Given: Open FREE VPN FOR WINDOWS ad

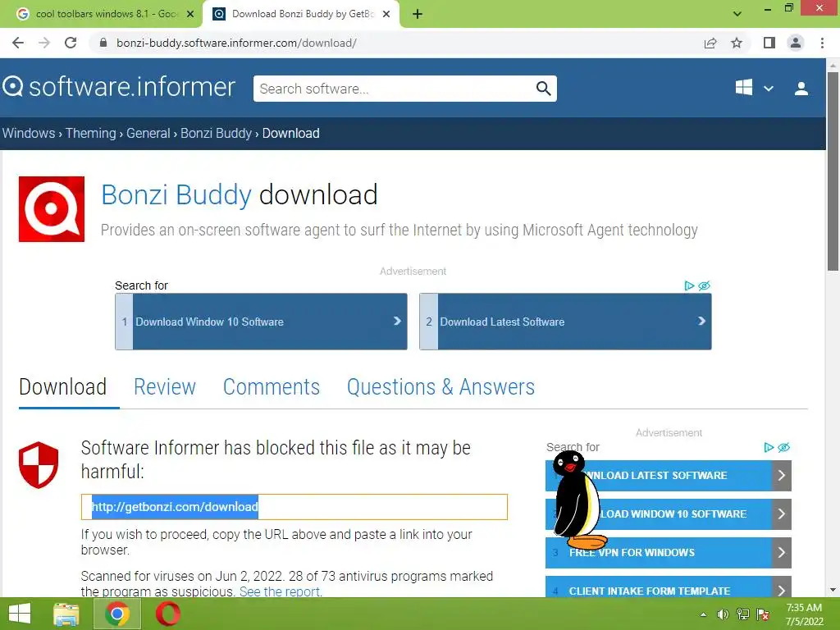Looking at the screenshot, I should point(668,552).
